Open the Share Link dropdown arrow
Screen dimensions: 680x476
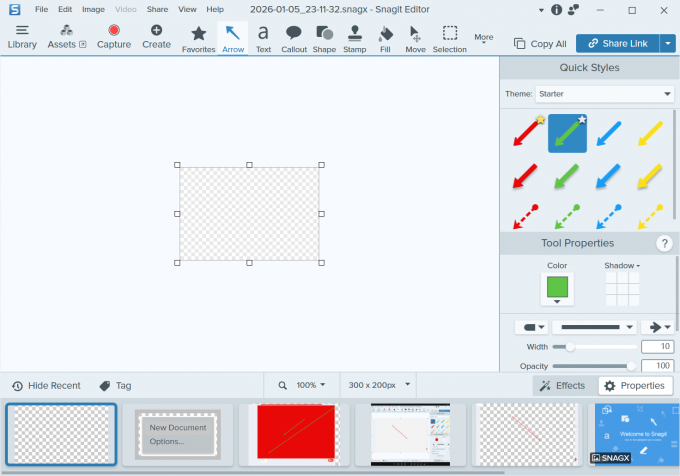tap(668, 43)
